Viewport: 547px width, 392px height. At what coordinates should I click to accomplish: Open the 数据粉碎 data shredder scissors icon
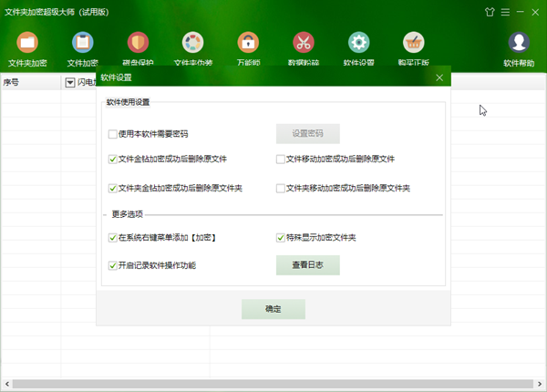coord(303,43)
